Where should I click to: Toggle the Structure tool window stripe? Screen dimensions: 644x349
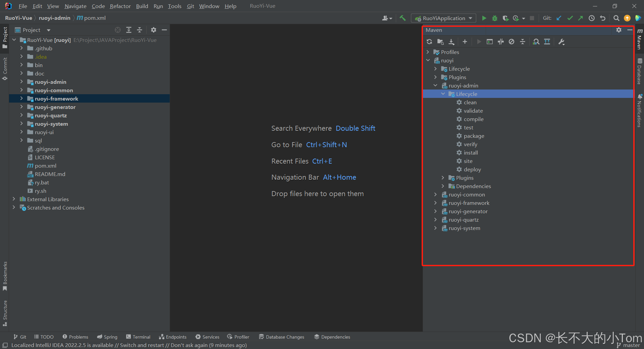(5, 313)
